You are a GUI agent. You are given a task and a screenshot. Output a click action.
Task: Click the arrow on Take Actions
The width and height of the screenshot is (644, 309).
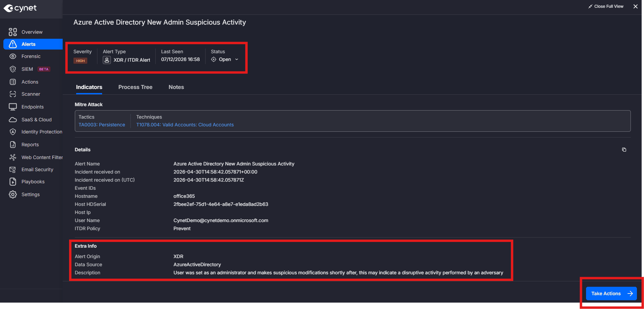click(630, 293)
